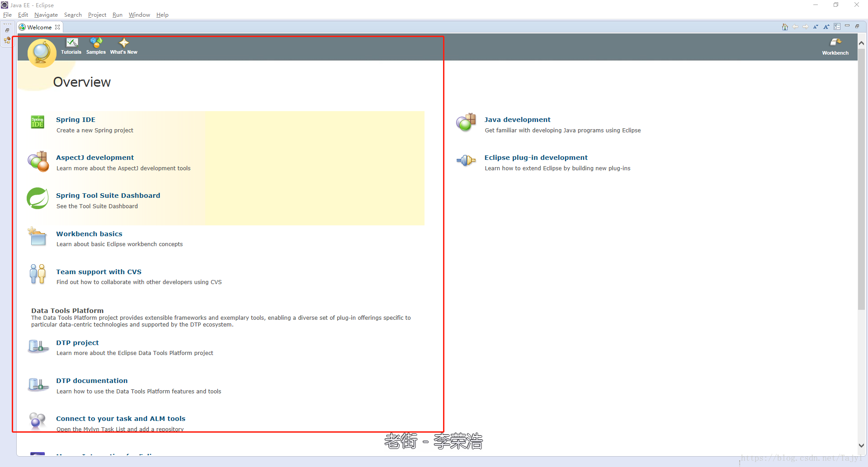Image resolution: width=868 pixels, height=467 pixels.
Task: Open the Workbench basics link
Action: (89, 234)
